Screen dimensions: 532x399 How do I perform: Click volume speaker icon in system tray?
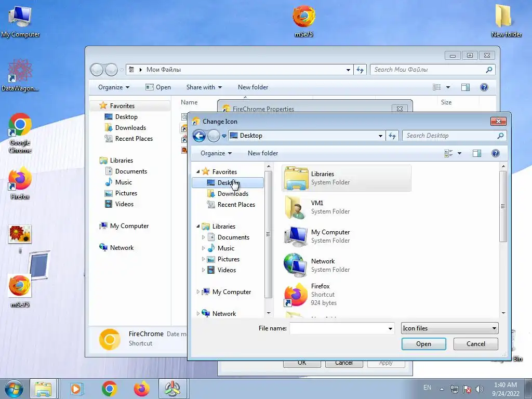(479, 389)
